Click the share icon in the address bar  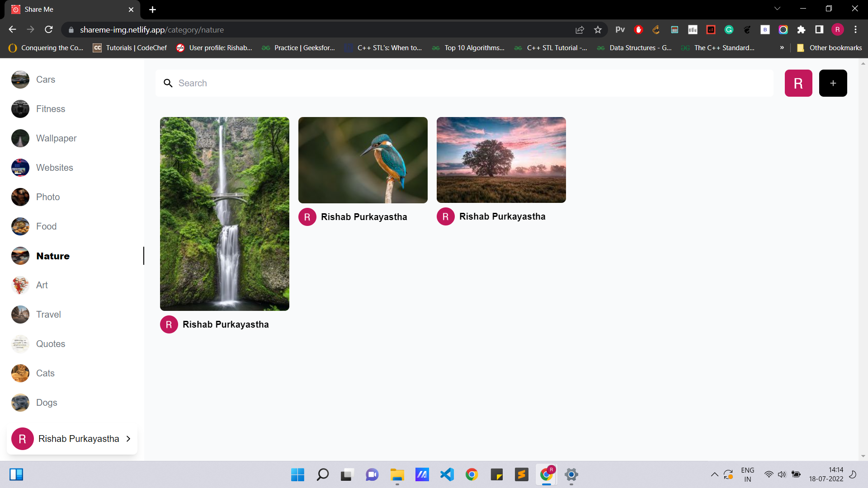[580, 29]
